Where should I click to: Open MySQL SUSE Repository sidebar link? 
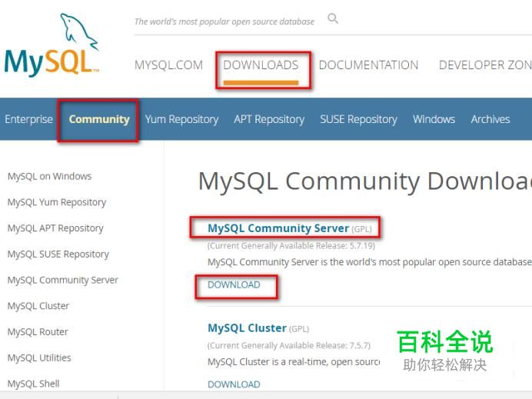(58, 254)
